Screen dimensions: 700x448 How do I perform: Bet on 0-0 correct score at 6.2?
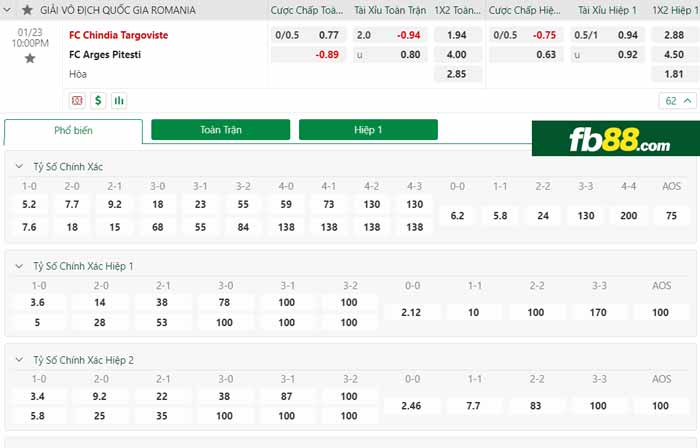click(x=457, y=215)
